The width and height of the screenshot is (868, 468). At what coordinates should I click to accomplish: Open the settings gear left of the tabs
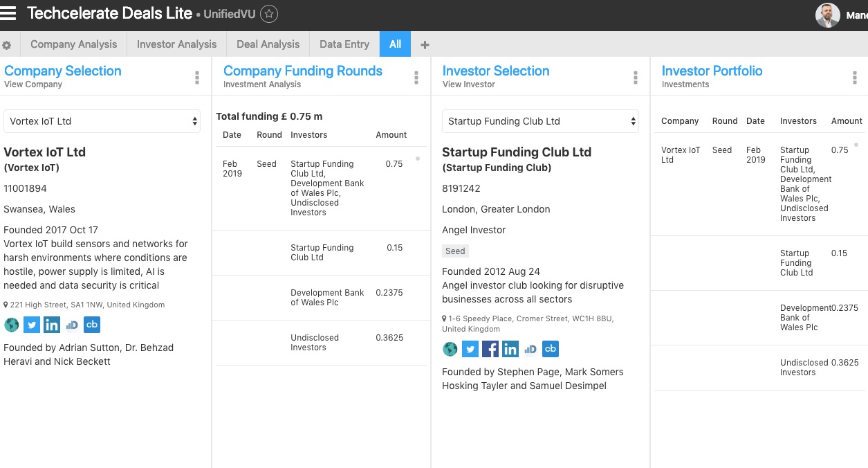click(7, 45)
